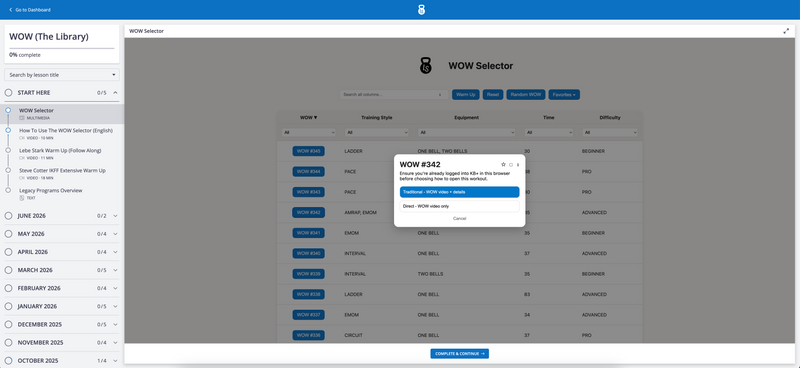Click the Equipment column header
The width and height of the screenshot is (800, 368).
(466, 117)
